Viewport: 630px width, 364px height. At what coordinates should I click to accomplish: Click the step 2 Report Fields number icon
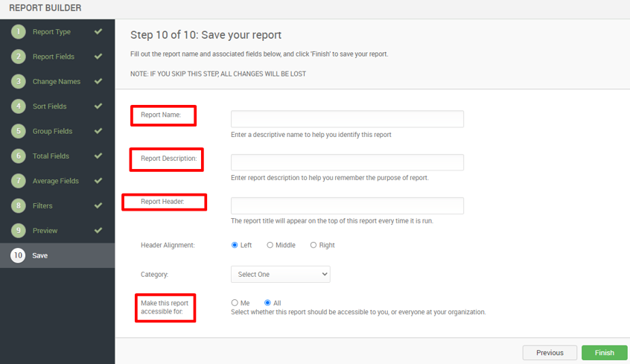18,57
